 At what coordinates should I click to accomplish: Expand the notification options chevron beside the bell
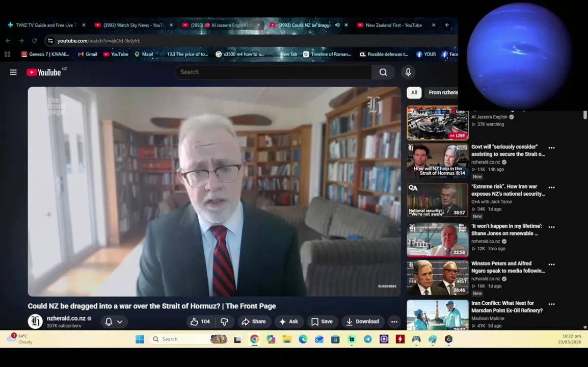click(x=120, y=322)
